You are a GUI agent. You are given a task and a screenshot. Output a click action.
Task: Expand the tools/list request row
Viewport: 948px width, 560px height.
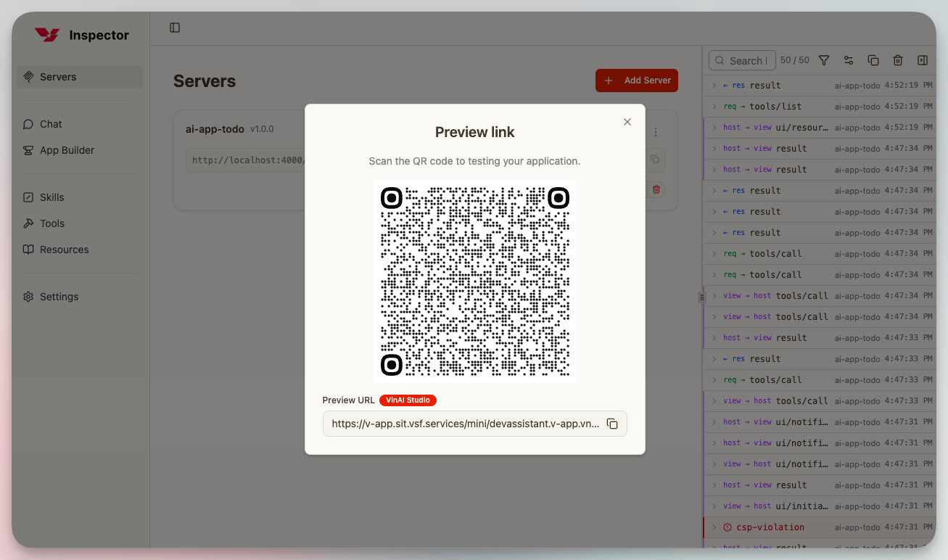click(820, 107)
